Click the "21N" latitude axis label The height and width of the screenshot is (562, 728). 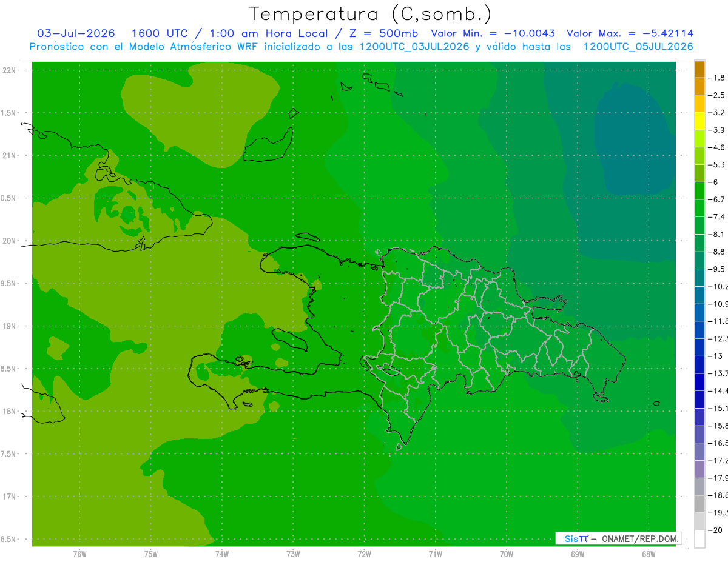8,156
